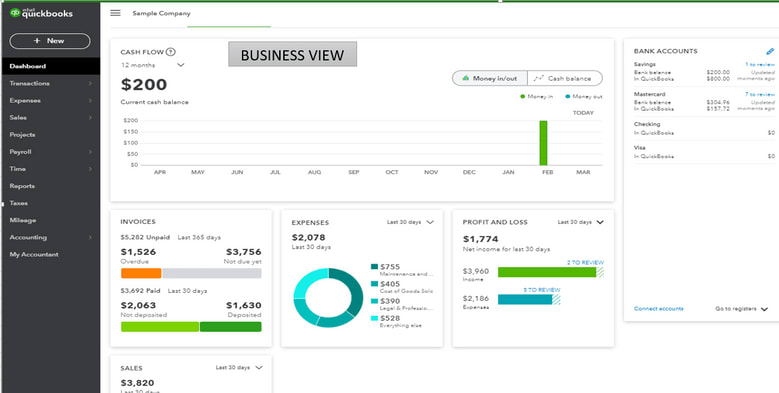Click the $755 Maintenance legend swatch

point(374,267)
